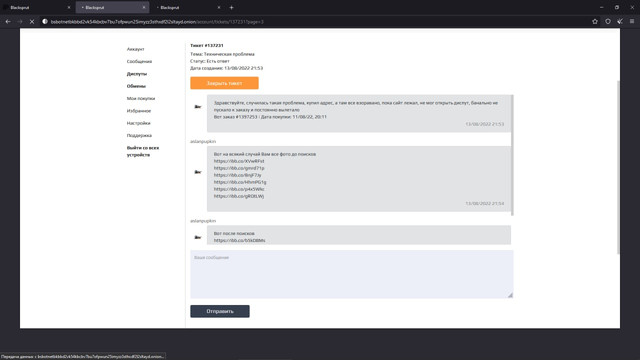Image resolution: width=640 pixels, height=360 pixels.
Task: Open the ibb.co/gmrd71p link
Action: click(239, 168)
